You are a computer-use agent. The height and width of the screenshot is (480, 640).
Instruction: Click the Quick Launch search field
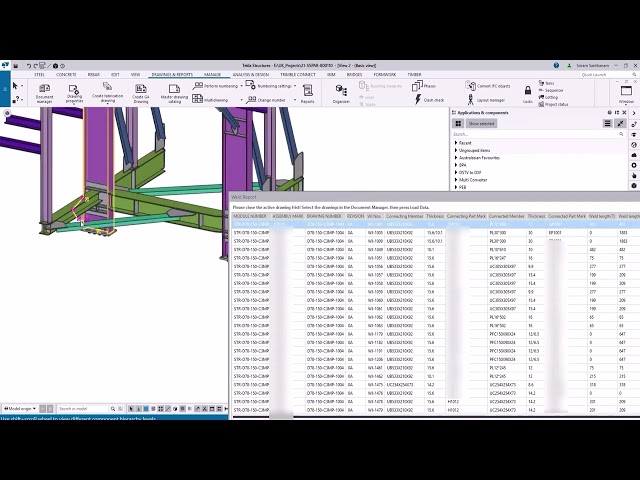607,75
